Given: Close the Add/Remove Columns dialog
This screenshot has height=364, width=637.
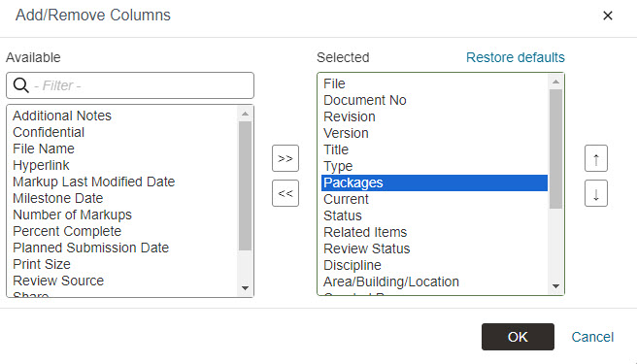Looking at the screenshot, I should coord(607,16).
